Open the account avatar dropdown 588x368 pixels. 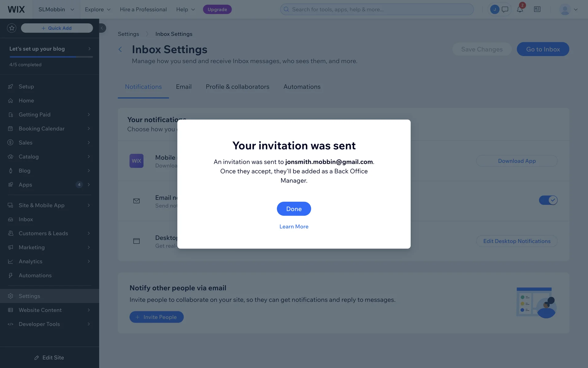pyautogui.click(x=568, y=9)
